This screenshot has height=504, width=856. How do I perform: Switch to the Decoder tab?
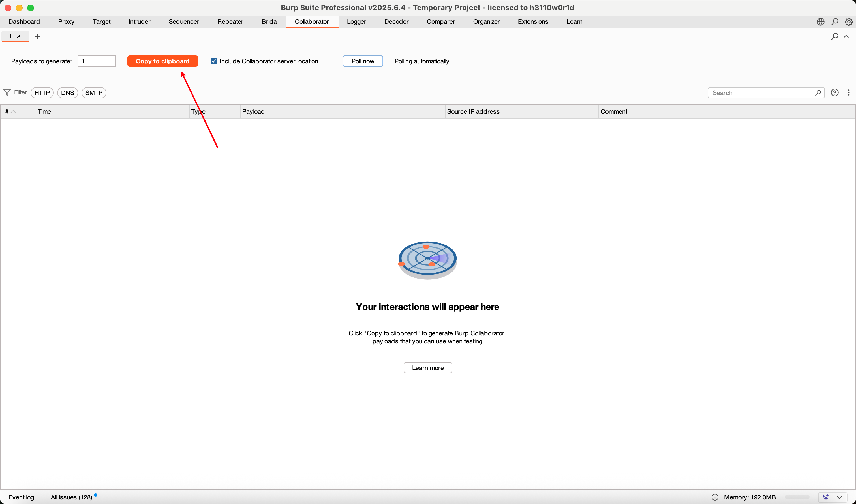[397, 22]
